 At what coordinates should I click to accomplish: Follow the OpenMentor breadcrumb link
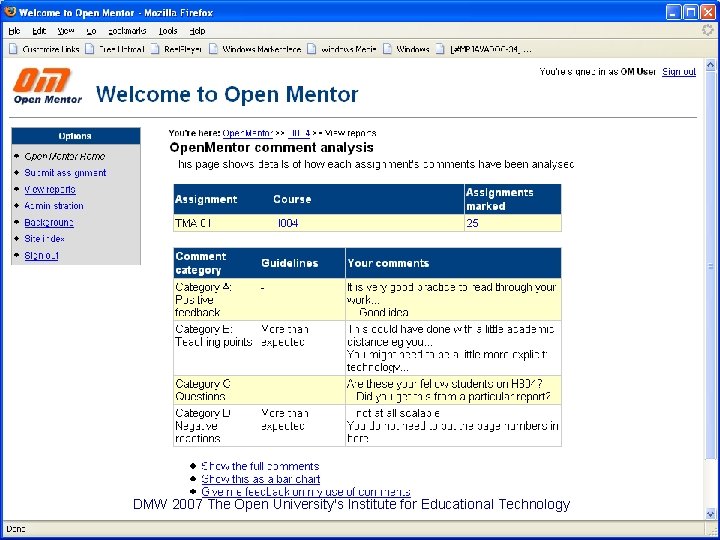click(x=248, y=133)
